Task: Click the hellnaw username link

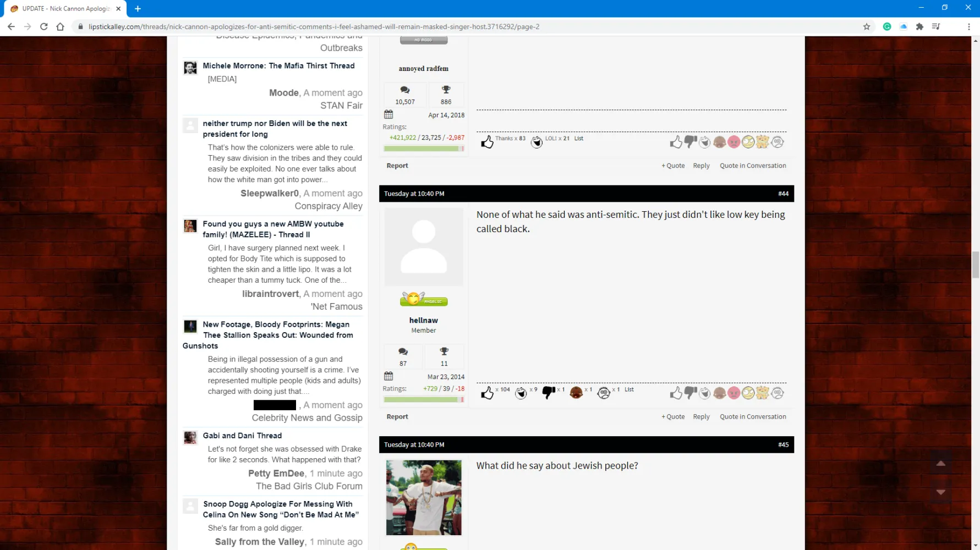Action: point(423,320)
